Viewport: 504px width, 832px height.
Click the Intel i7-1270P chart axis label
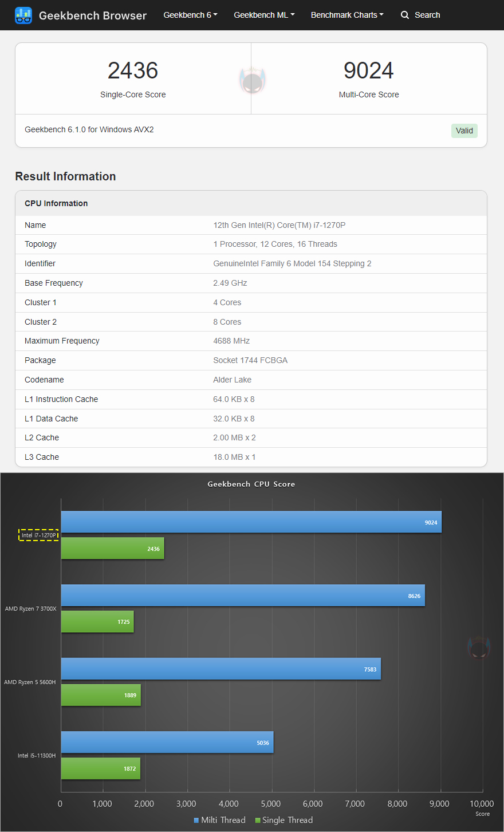click(39, 535)
